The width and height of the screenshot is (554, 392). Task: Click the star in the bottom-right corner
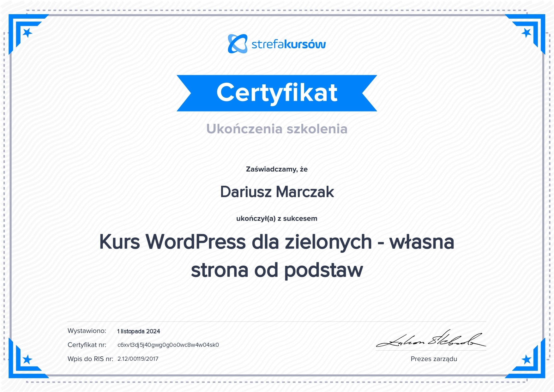click(526, 359)
